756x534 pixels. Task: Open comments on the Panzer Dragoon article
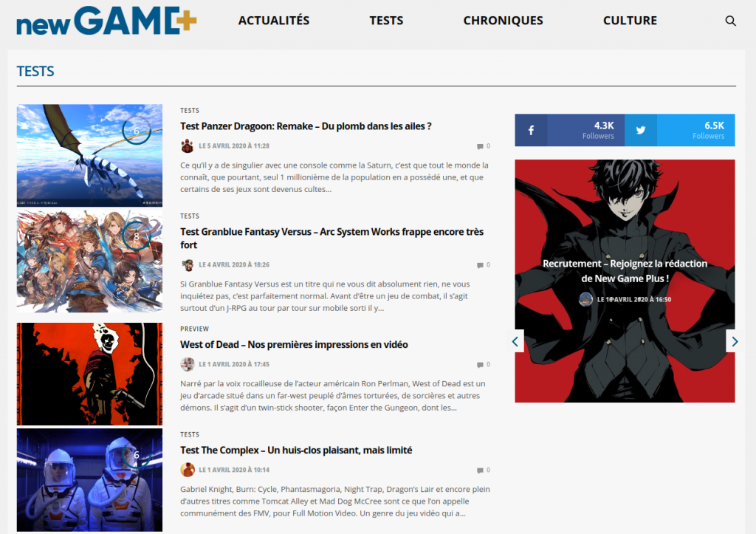(x=484, y=146)
